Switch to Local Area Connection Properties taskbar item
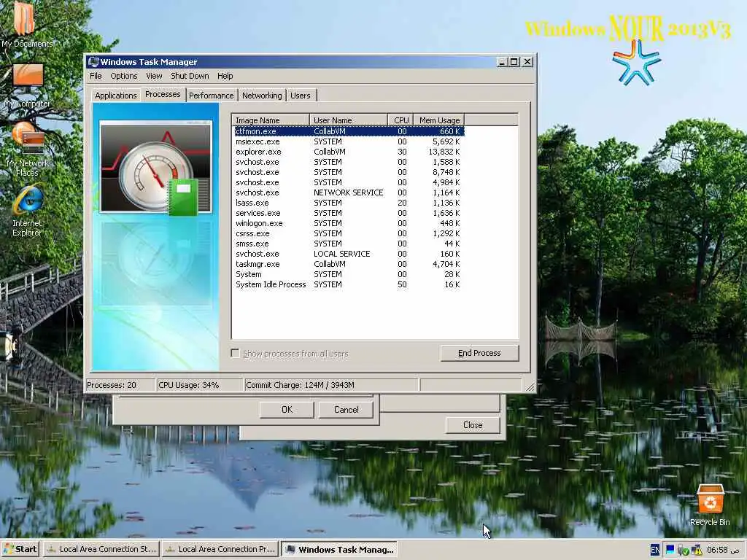The width and height of the screenshot is (747, 560). click(220, 549)
